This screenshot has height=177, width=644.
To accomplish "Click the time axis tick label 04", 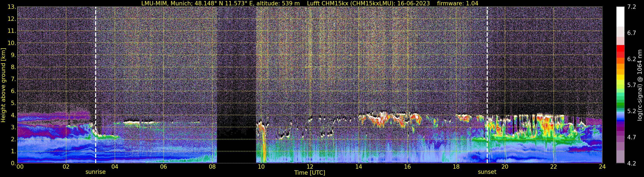I will pos(115,167).
